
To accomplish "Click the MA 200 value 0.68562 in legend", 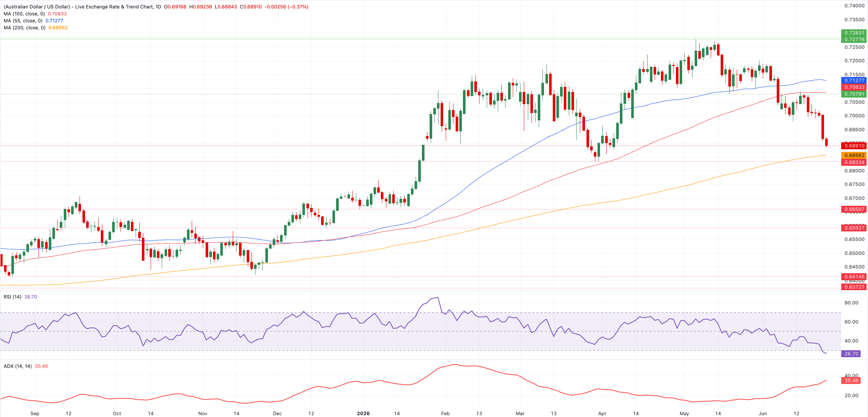I will click(x=58, y=28).
